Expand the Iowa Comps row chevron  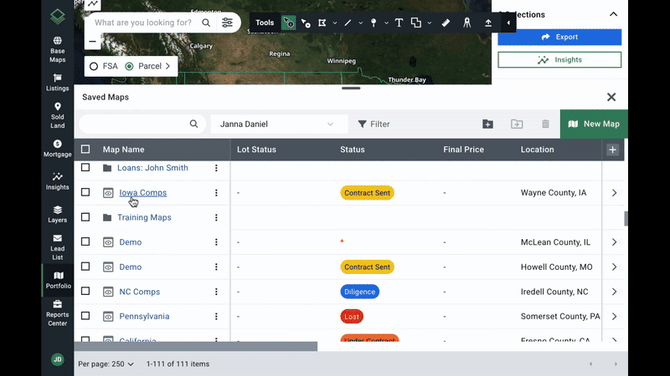click(614, 193)
